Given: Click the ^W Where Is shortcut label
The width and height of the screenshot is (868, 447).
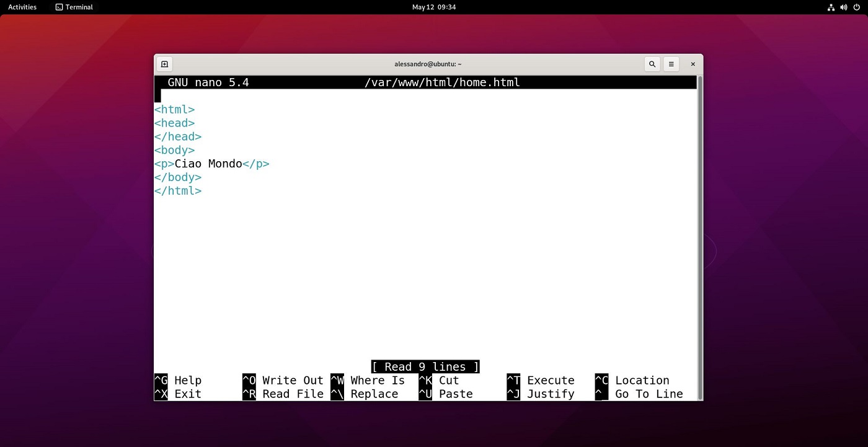Looking at the screenshot, I should click(368, 381).
